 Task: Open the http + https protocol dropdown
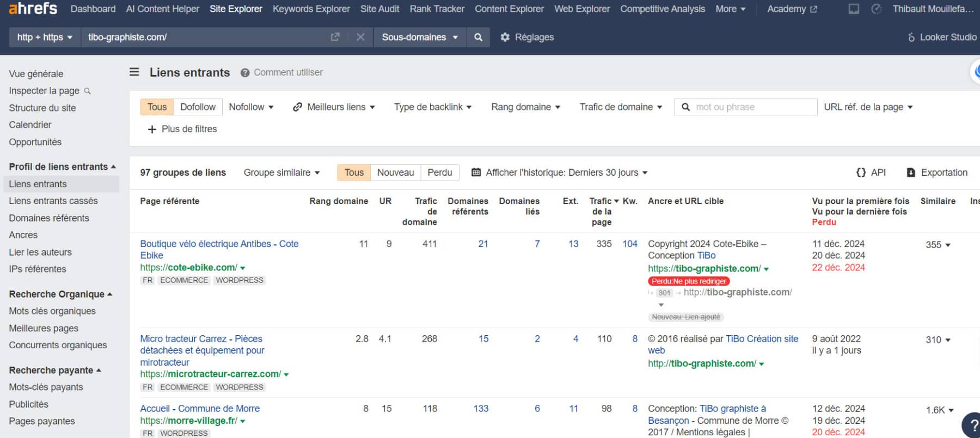(x=45, y=37)
